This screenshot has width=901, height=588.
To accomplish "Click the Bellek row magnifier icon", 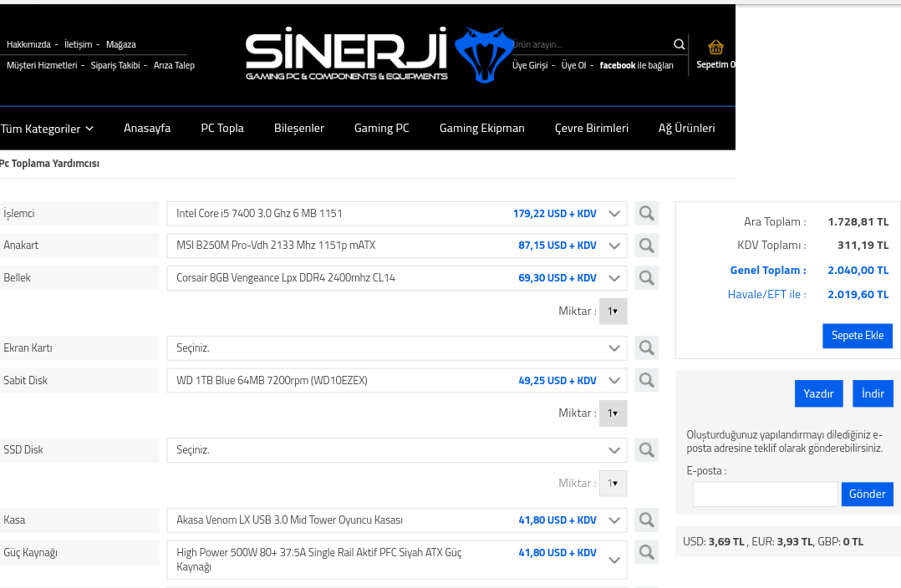I will (x=646, y=277).
